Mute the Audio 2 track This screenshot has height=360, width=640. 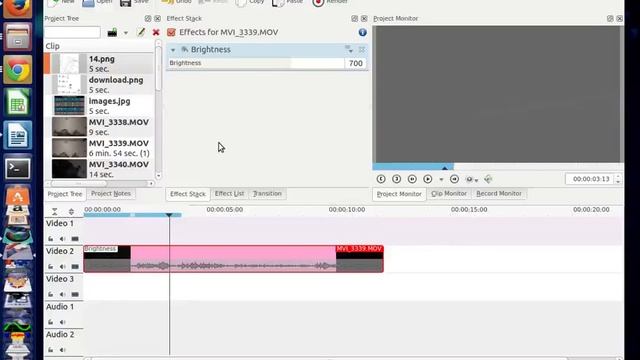[62, 350]
